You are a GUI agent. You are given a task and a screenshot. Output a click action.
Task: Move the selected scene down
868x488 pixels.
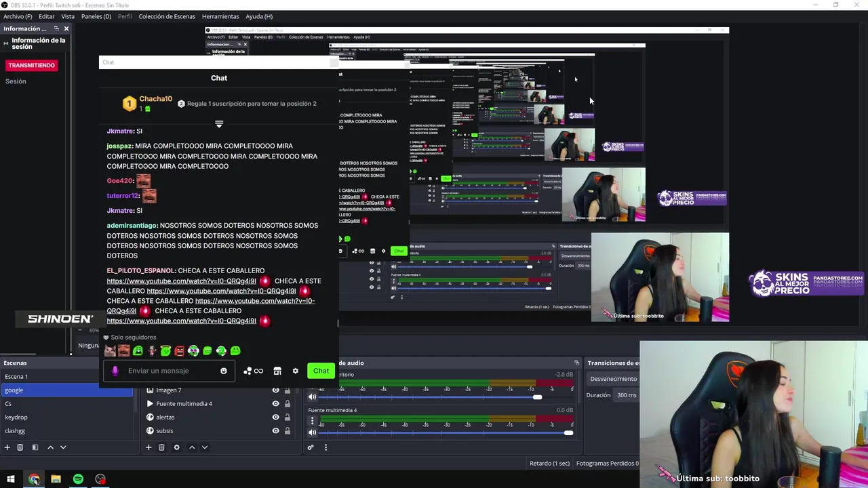point(63,447)
